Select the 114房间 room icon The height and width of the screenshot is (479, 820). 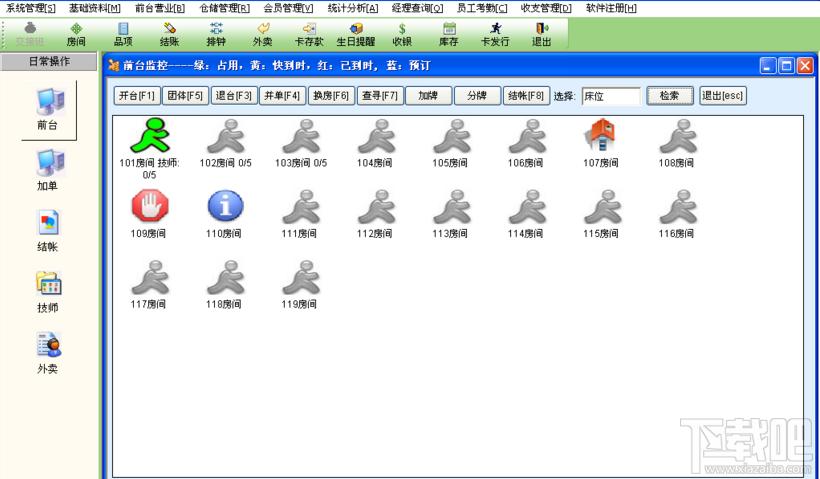[527, 207]
